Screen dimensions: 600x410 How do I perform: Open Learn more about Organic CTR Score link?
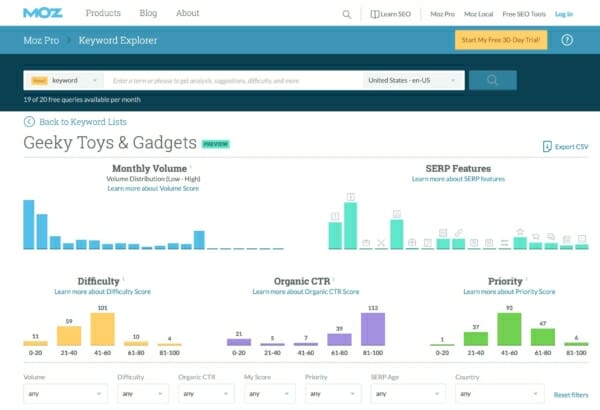pyautogui.click(x=306, y=292)
